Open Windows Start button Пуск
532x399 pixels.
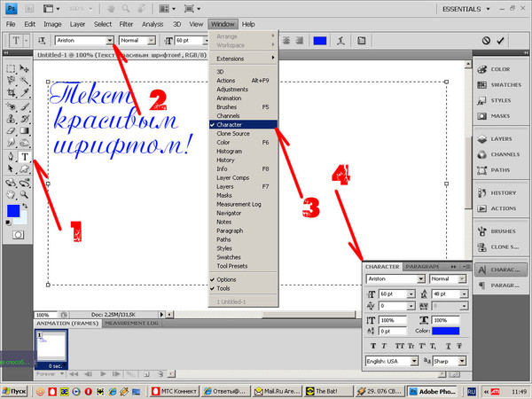[x=14, y=392]
